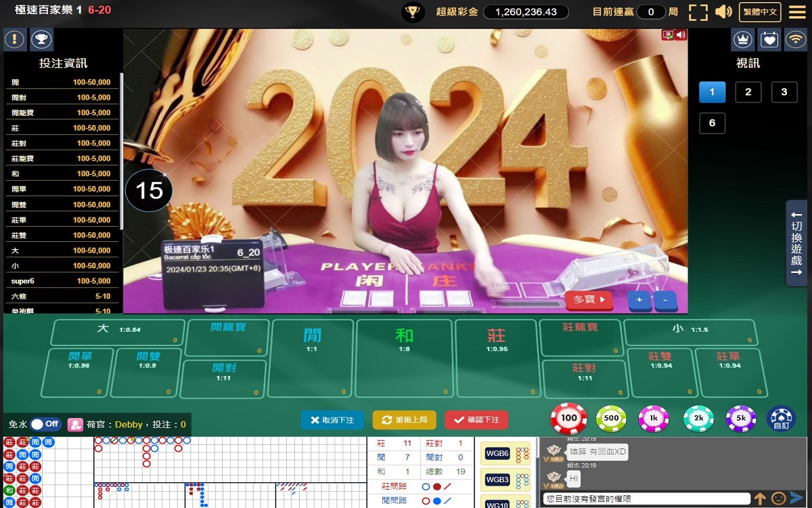Open the heart calendar favorites icon

click(x=769, y=39)
